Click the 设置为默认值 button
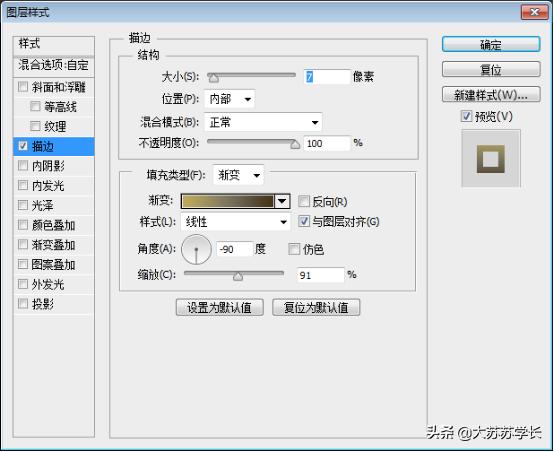 (219, 307)
